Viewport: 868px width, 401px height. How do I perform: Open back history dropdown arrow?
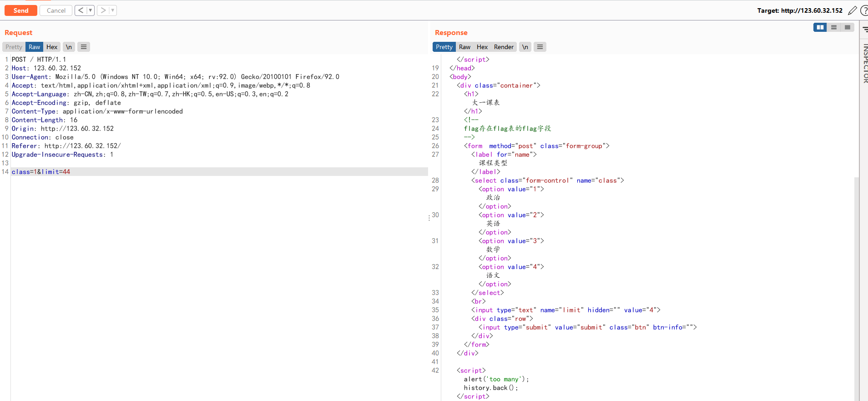coord(91,10)
